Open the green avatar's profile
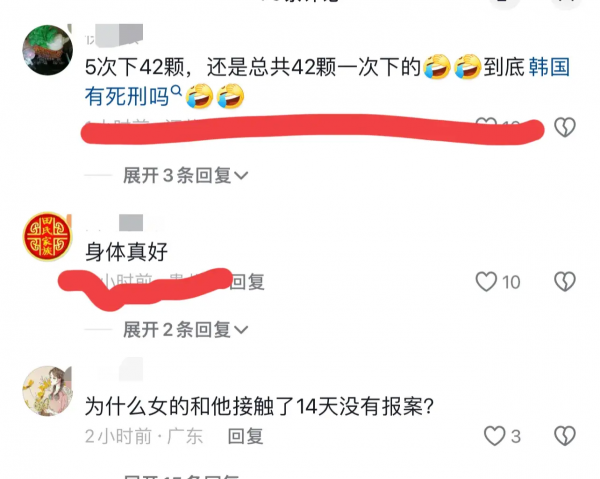600x479 pixels. point(47,50)
